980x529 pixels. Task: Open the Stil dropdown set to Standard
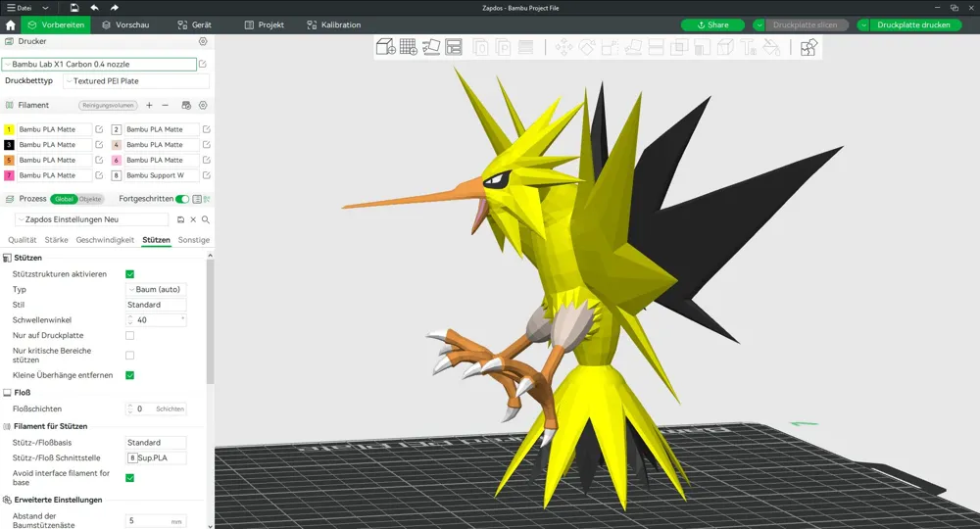click(156, 305)
